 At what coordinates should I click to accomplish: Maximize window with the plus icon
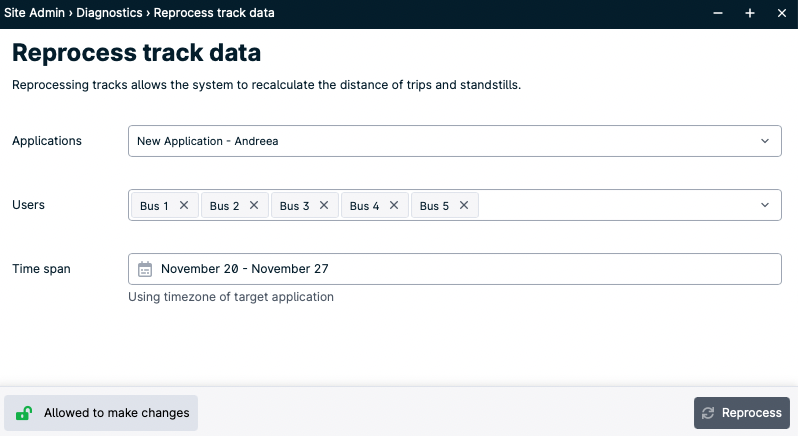750,13
